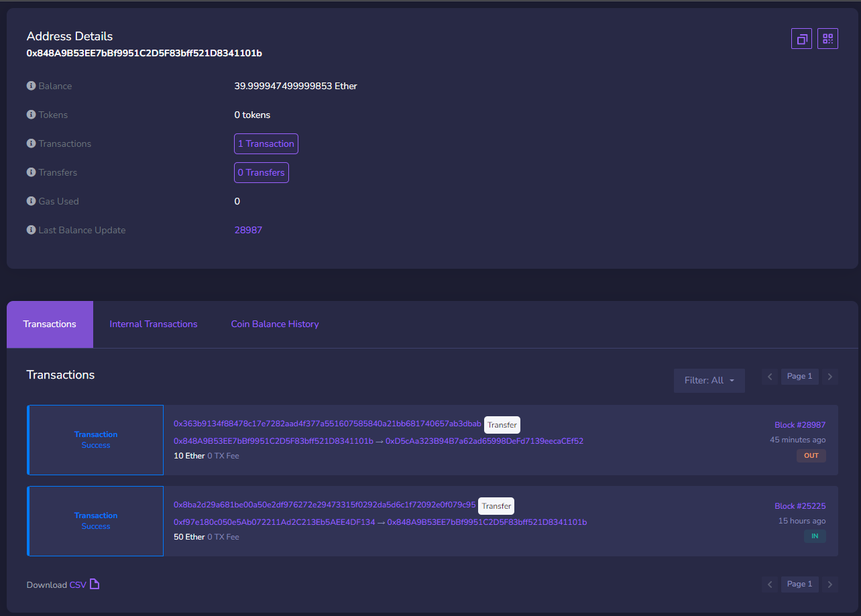Switch to Coin Balance History tab
Screen dimensions: 861x616
pos(275,324)
